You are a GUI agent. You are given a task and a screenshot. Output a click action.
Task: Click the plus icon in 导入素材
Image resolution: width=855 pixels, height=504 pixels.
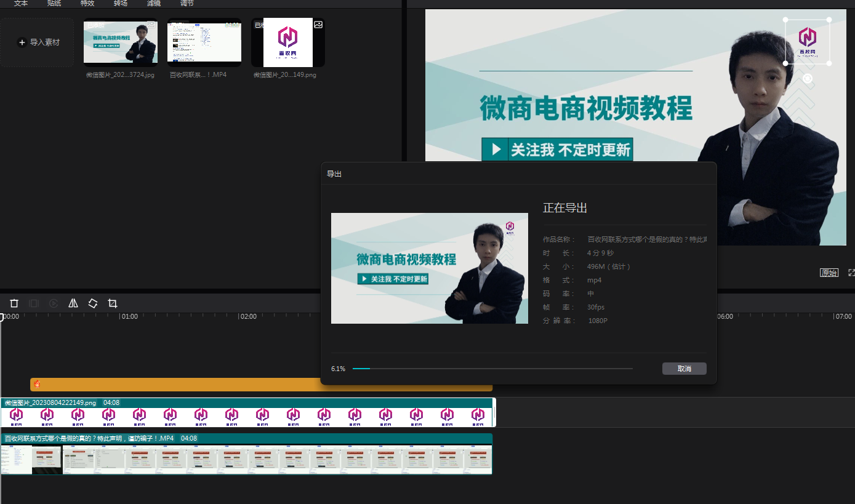click(x=22, y=42)
